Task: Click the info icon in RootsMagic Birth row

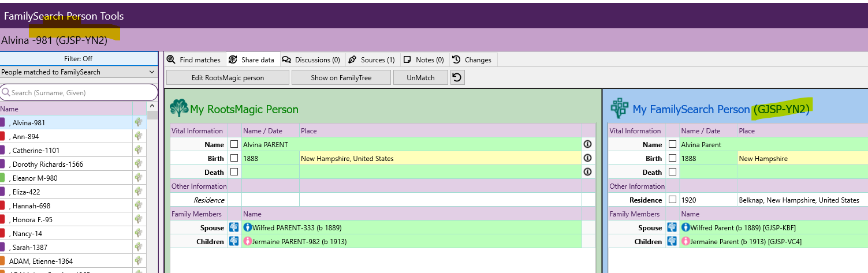Action: tap(588, 158)
